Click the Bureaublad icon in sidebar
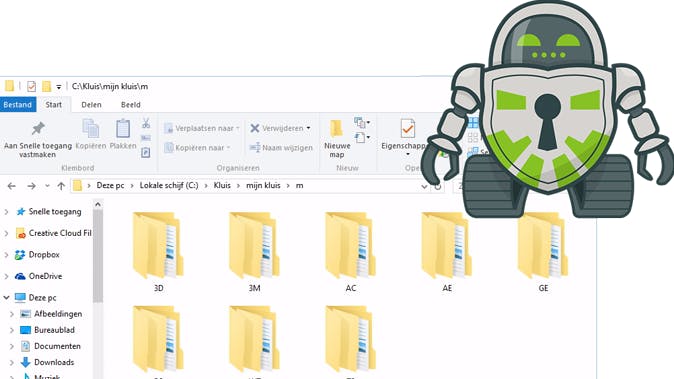Screen dimensions: 674x379 [26, 330]
